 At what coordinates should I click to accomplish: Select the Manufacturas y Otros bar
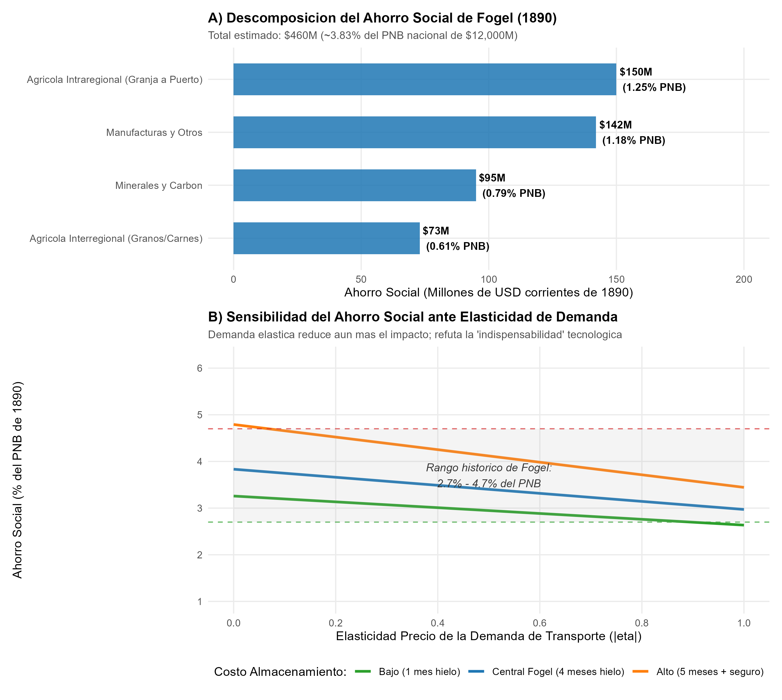[x=414, y=132]
